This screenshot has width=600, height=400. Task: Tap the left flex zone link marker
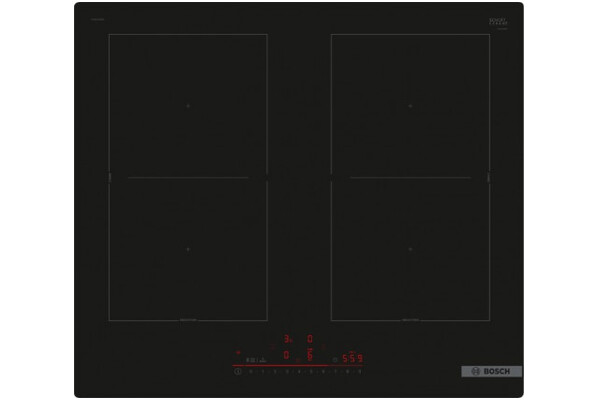[109, 177]
